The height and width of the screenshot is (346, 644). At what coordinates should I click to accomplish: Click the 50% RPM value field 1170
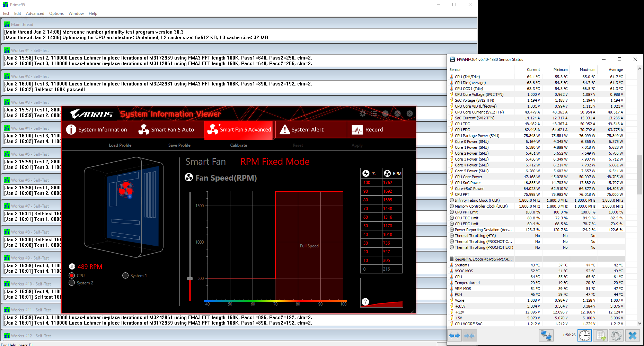pyautogui.click(x=392, y=226)
